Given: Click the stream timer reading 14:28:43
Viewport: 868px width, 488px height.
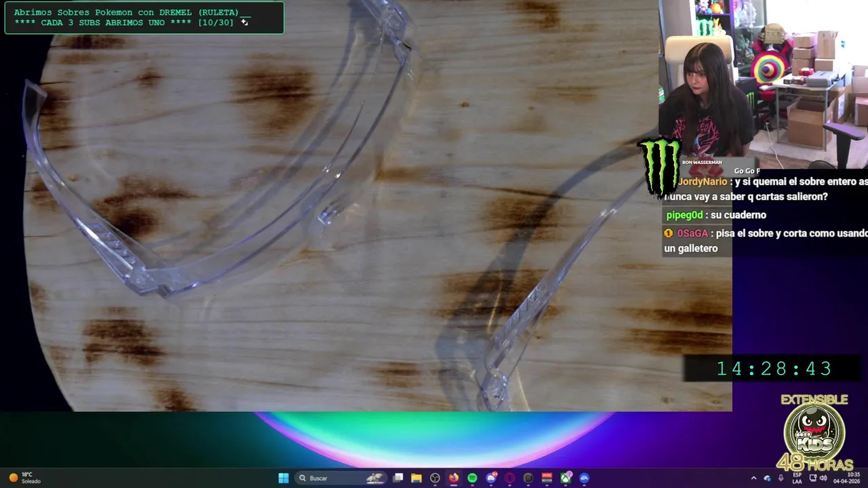Looking at the screenshot, I should [774, 369].
